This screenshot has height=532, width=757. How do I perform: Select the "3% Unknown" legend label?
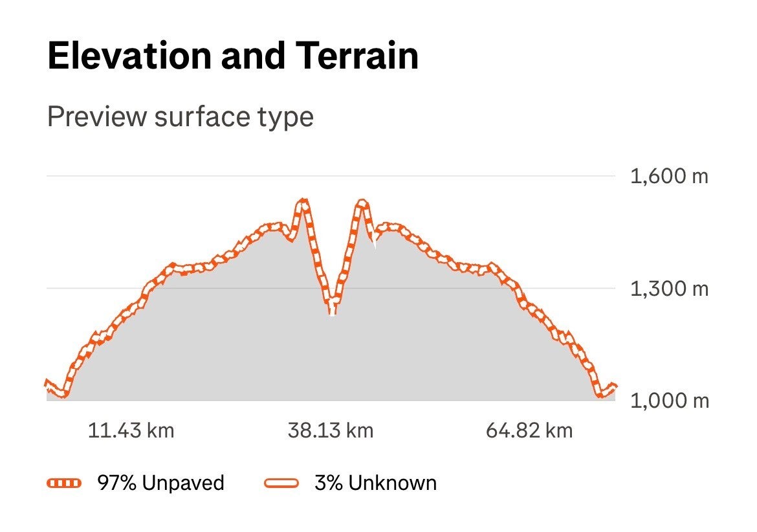[x=375, y=483]
